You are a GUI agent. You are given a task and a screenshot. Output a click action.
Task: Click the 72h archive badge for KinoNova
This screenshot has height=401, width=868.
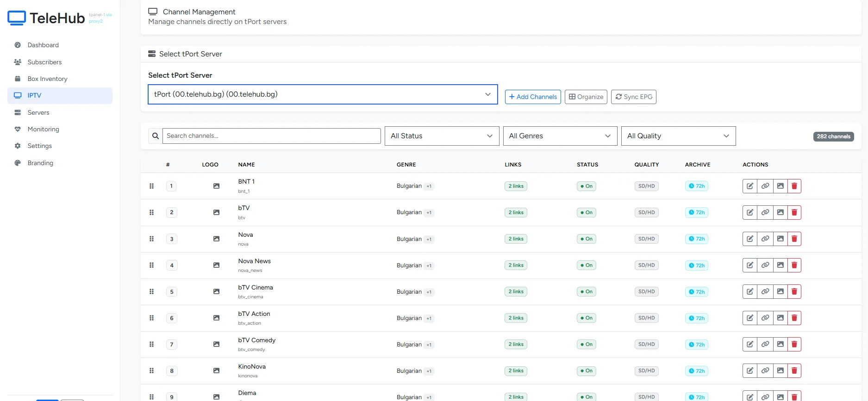click(x=697, y=371)
